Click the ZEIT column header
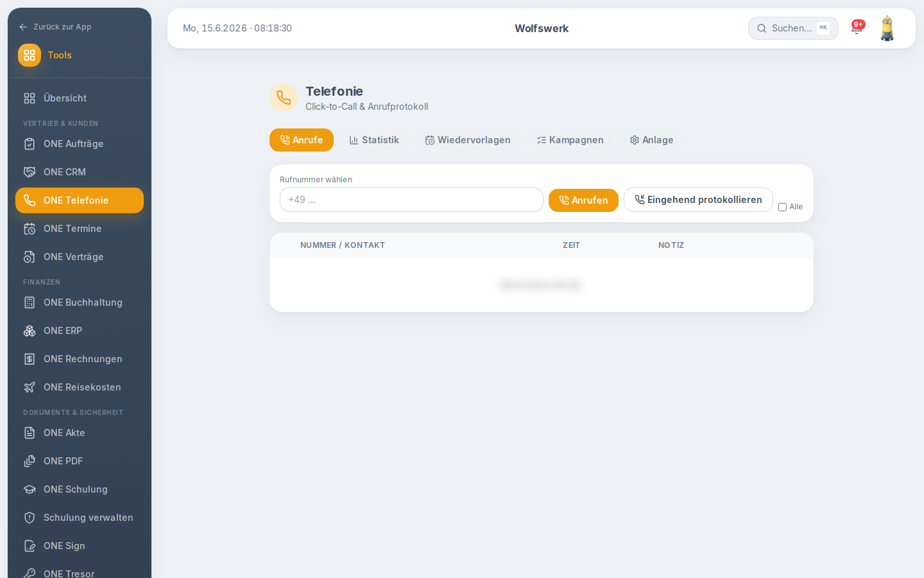This screenshot has width=924, height=578. tap(571, 245)
